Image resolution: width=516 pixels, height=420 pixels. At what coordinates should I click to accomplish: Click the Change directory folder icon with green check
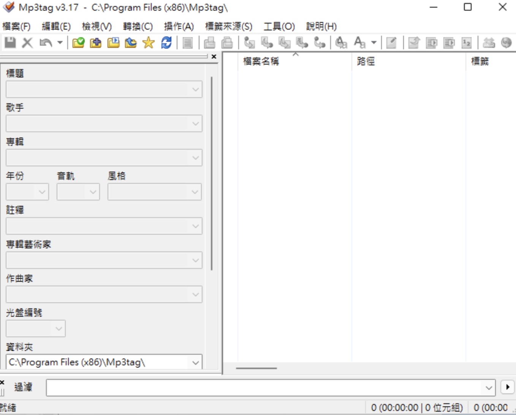point(78,43)
